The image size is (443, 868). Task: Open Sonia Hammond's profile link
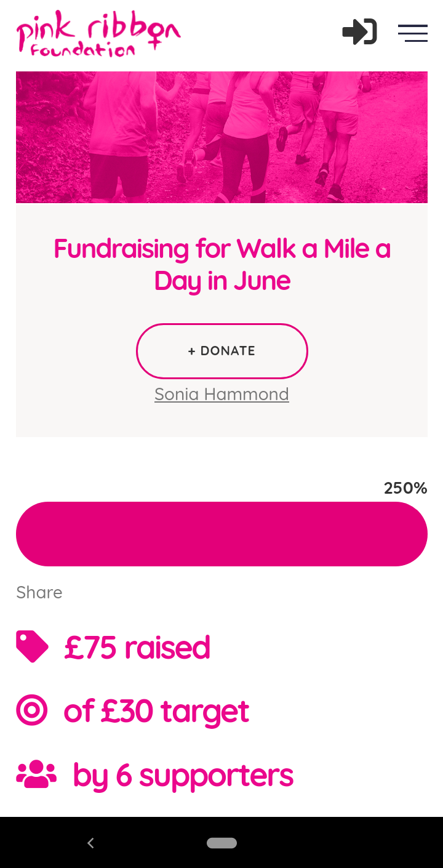(x=221, y=394)
